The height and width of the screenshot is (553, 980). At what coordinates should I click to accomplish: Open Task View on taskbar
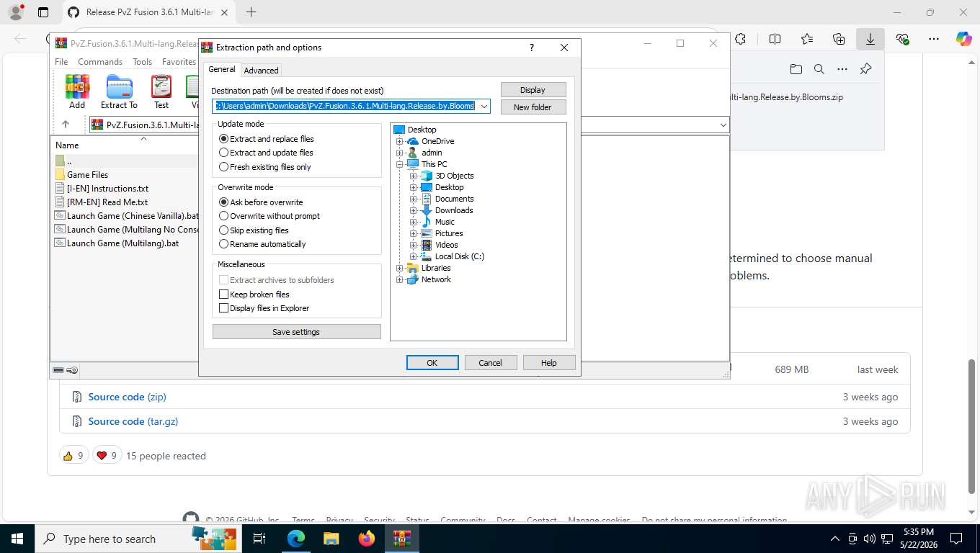[259, 539]
